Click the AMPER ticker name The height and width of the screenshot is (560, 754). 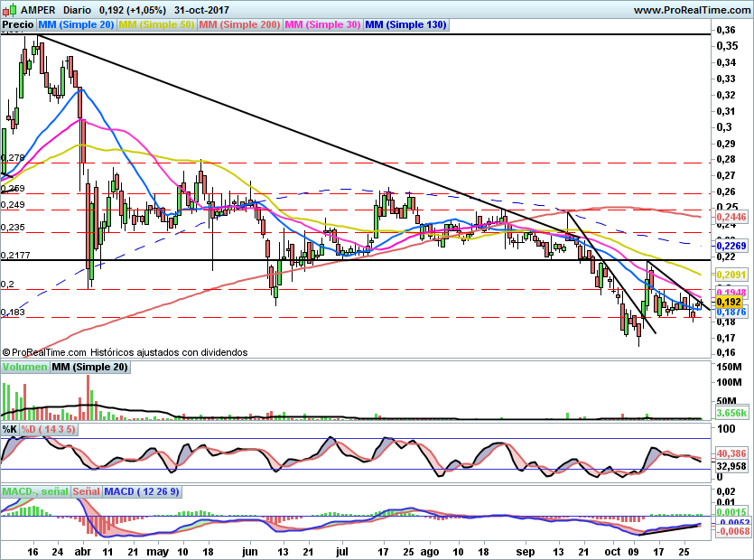point(40,10)
